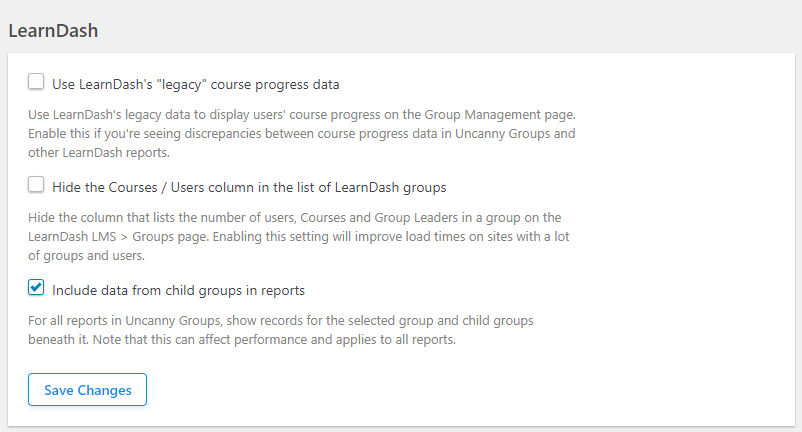Click the "Hide the Courses / Users column" label
Image resolution: width=802 pixels, height=432 pixels.
click(x=249, y=187)
